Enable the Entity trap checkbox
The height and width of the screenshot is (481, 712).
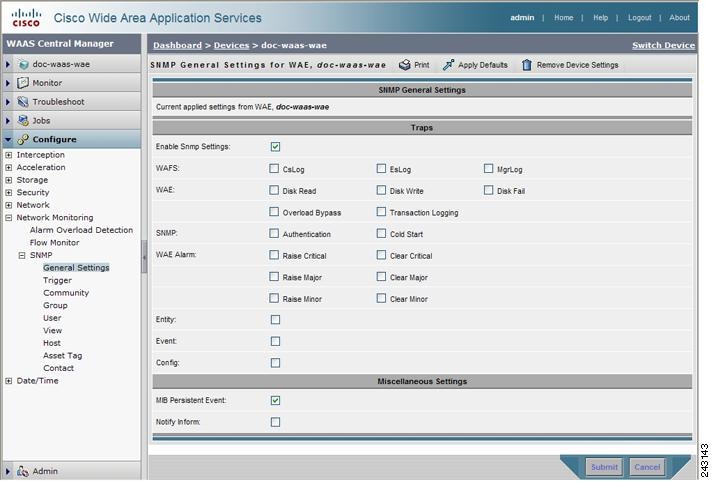tap(275, 320)
